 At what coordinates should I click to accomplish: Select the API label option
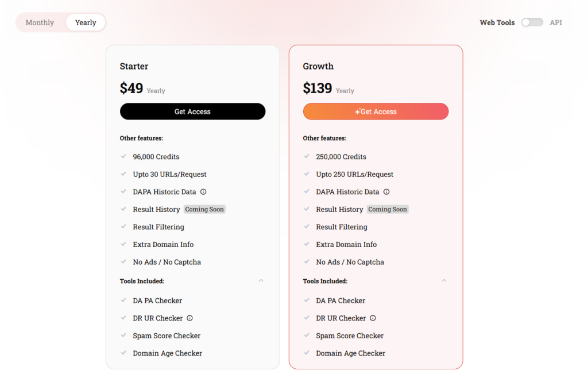pos(556,22)
